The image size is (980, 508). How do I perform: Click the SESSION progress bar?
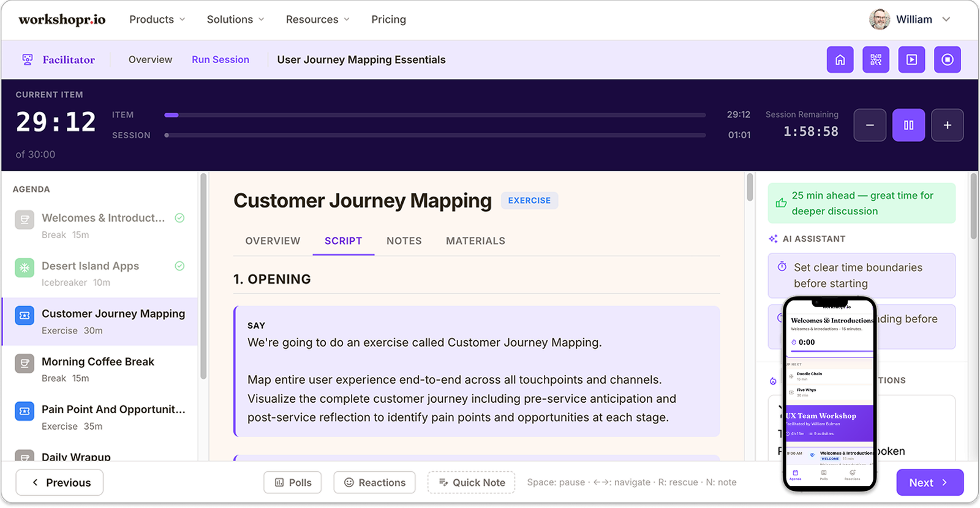(435, 135)
